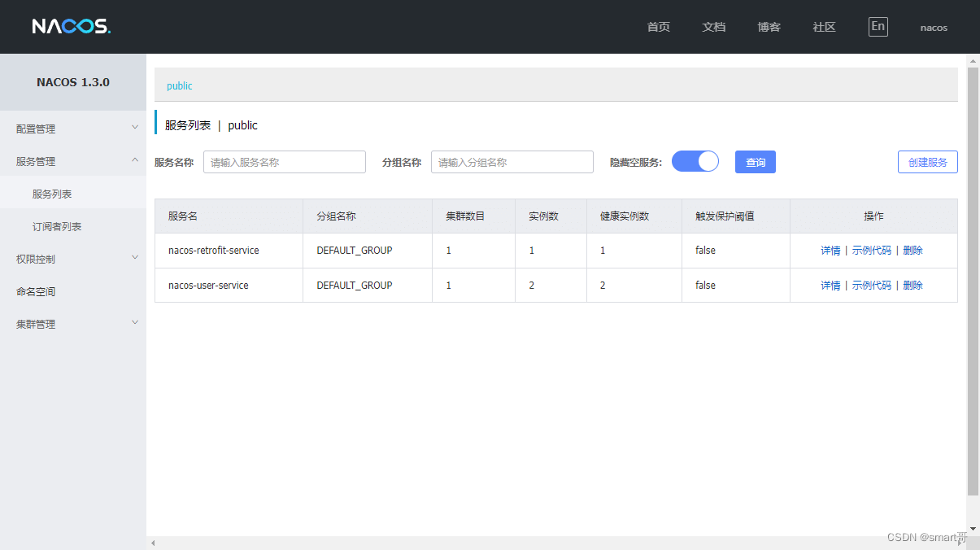Expand the 配置管理 menu
The image size is (980, 550).
tap(73, 129)
